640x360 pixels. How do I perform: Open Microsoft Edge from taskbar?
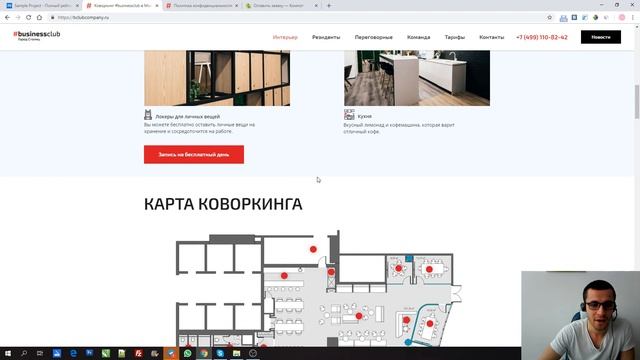(73, 353)
